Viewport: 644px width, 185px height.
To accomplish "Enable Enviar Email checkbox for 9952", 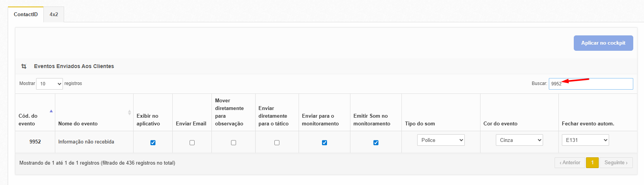I will (192, 143).
